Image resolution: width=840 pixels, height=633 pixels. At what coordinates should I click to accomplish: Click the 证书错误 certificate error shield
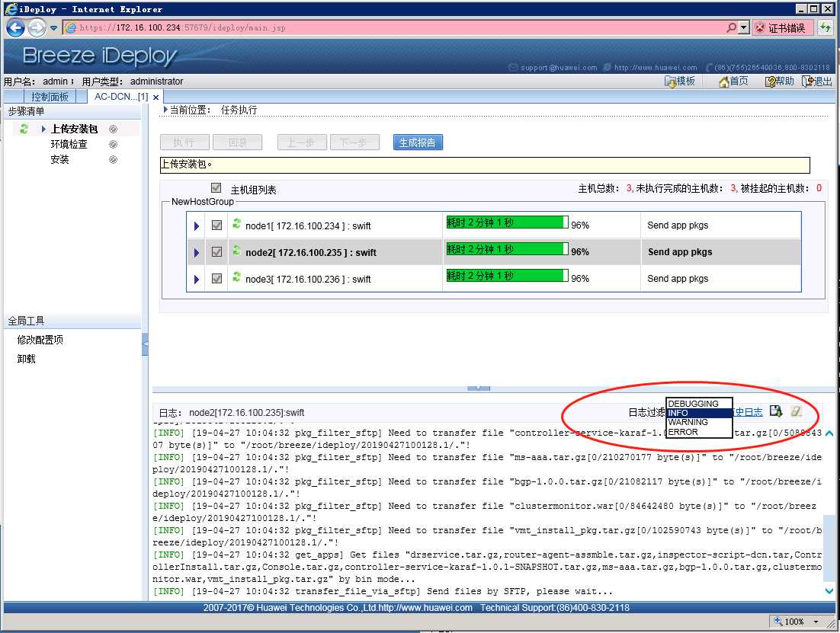783,28
